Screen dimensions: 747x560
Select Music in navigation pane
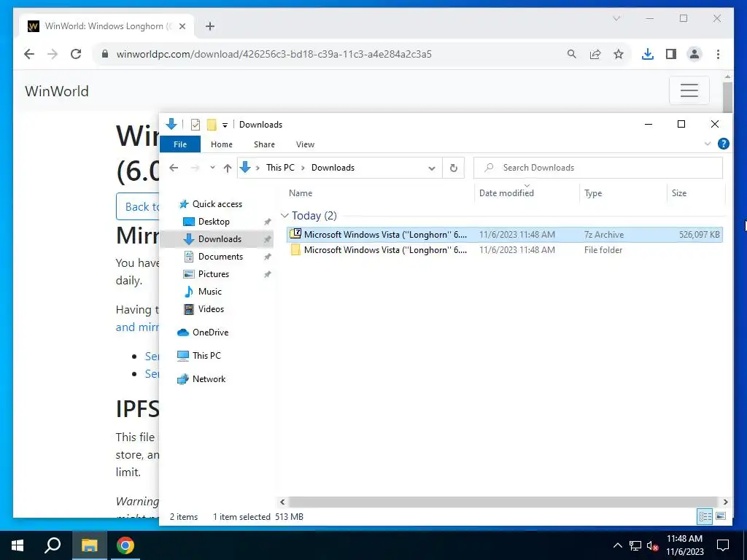[x=209, y=292]
